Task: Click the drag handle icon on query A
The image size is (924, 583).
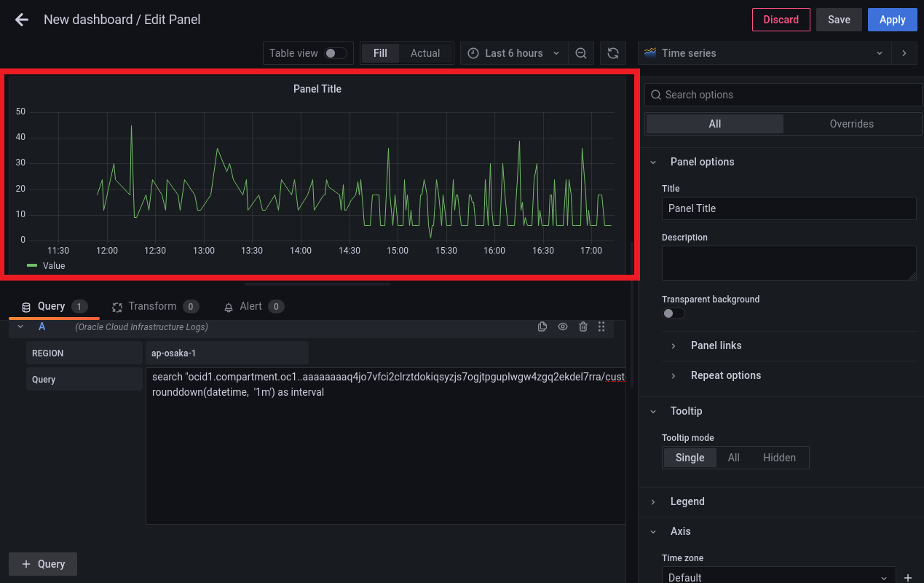Action: [x=601, y=327]
